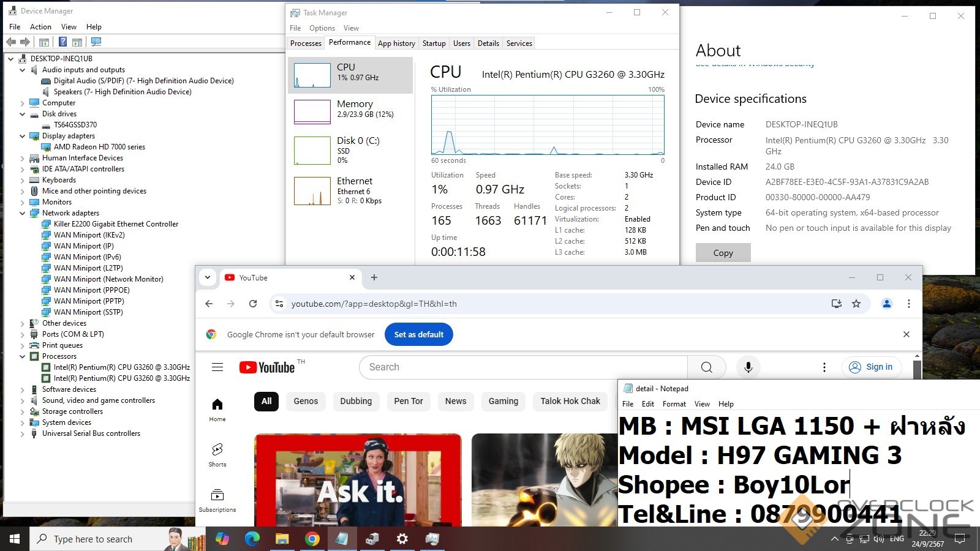Open Settings gear from the taskbar
The height and width of the screenshot is (551, 980).
tap(402, 539)
